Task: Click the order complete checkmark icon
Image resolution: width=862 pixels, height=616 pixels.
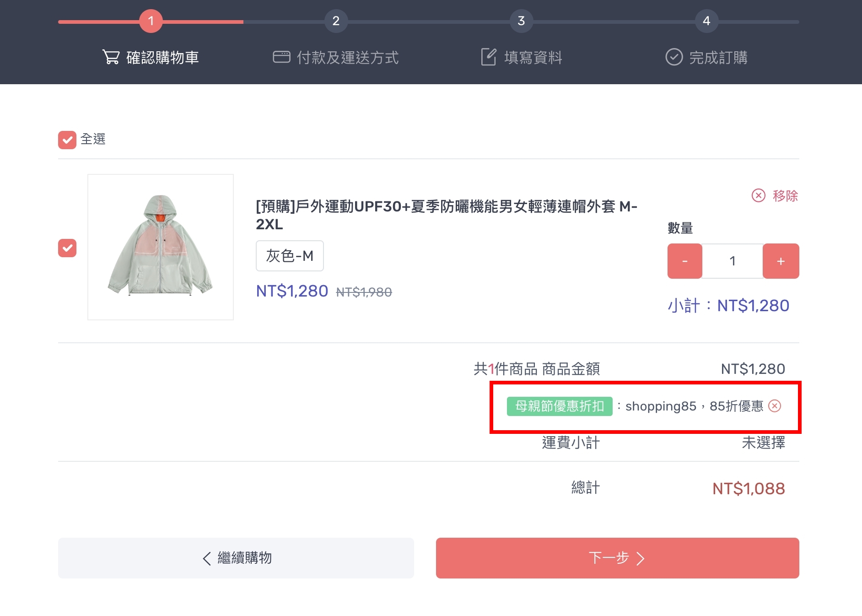Action: coord(673,57)
